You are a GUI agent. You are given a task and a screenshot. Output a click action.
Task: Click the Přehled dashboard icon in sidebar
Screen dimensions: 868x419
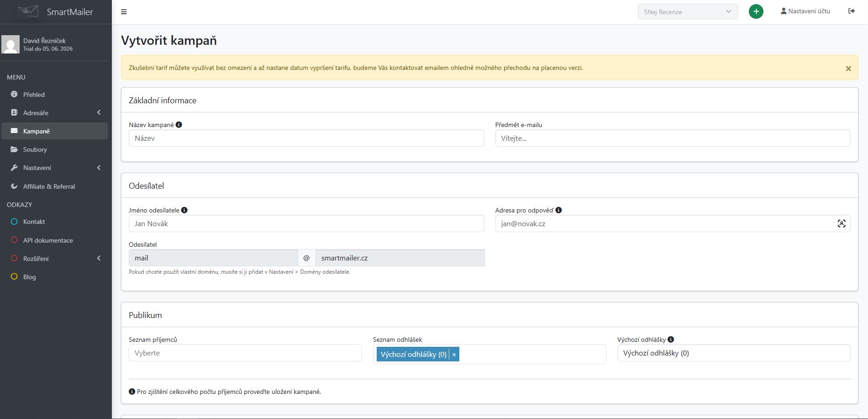point(14,94)
